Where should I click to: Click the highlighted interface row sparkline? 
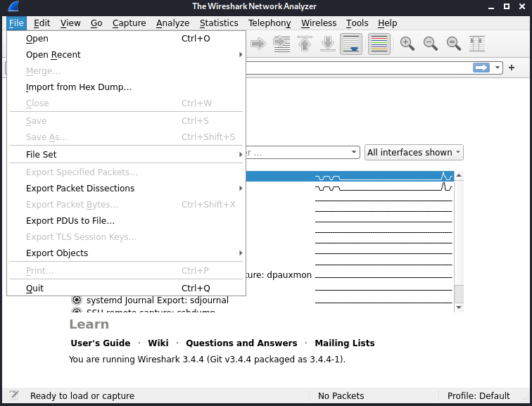click(384, 177)
